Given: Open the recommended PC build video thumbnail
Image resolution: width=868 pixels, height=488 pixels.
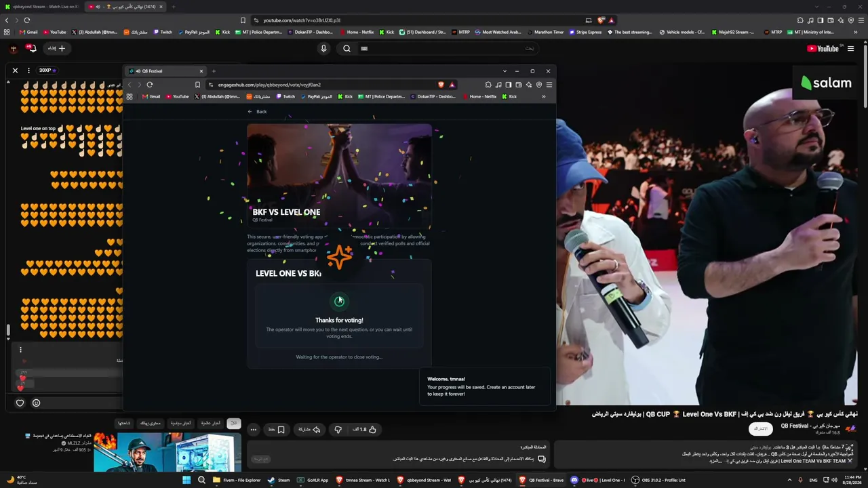Looking at the screenshot, I should (x=167, y=452).
